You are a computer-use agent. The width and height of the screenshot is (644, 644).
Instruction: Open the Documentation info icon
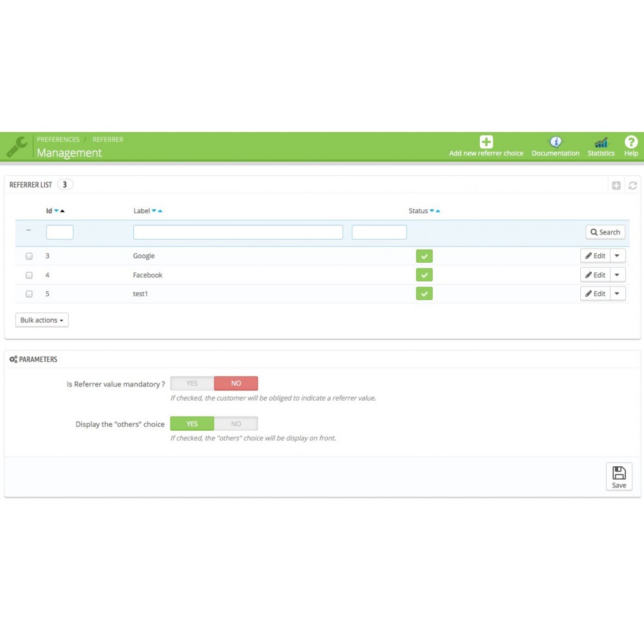(x=555, y=142)
